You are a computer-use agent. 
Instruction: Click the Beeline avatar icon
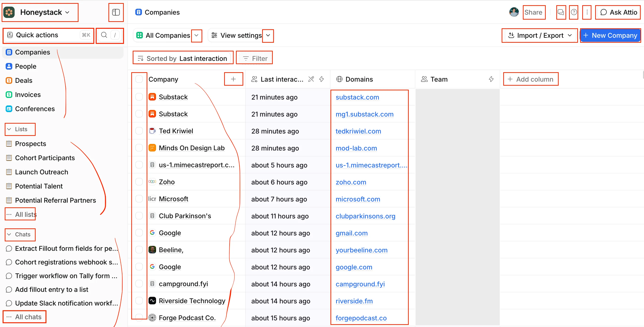[152, 250]
